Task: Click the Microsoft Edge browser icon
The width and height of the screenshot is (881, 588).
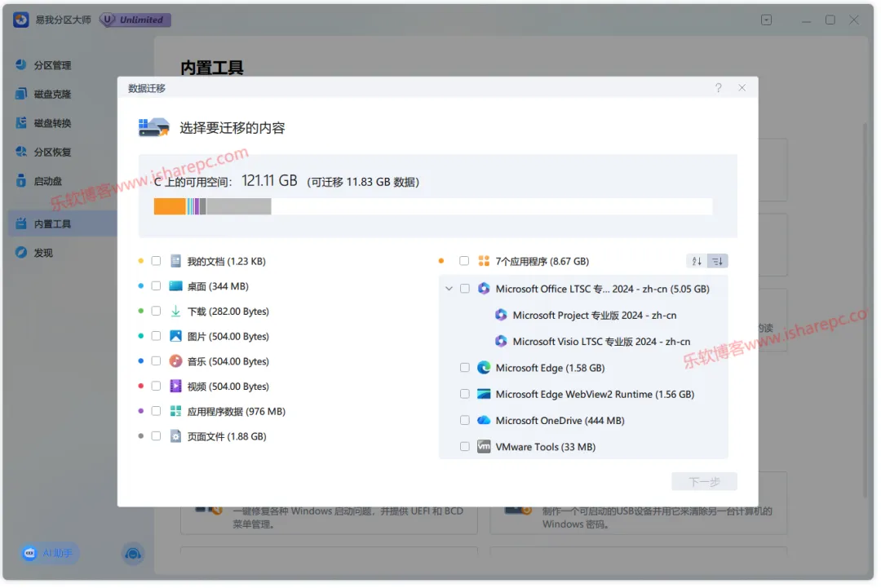Action: coord(485,369)
